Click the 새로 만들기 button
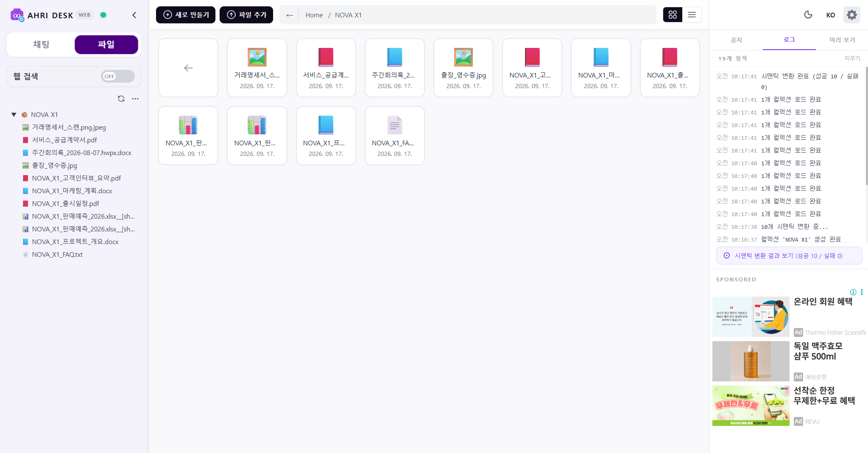The height and width of the screenshot is (453, 868). 186,15
